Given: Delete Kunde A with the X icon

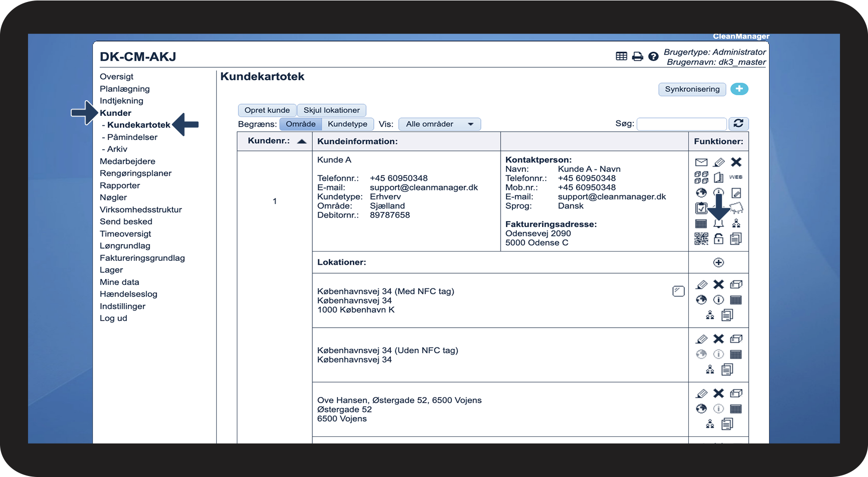Looking at the screenshot, I should [x=736, y=162].
